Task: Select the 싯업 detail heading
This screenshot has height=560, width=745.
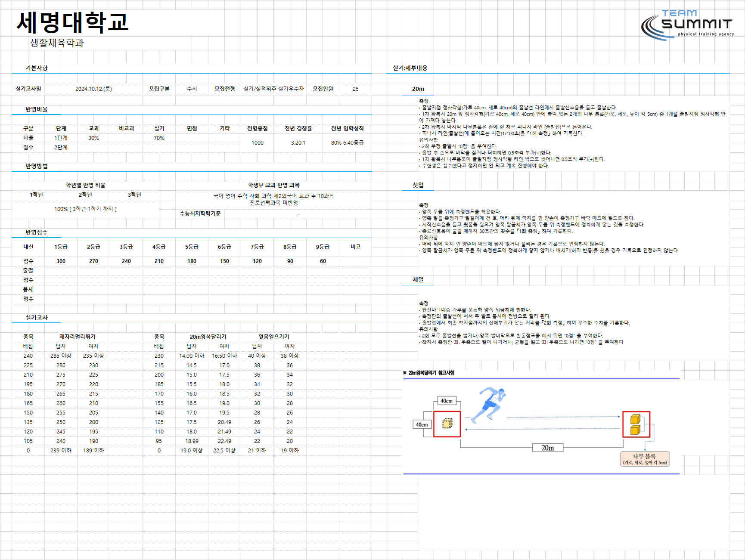Action: [x=418, y=185]
